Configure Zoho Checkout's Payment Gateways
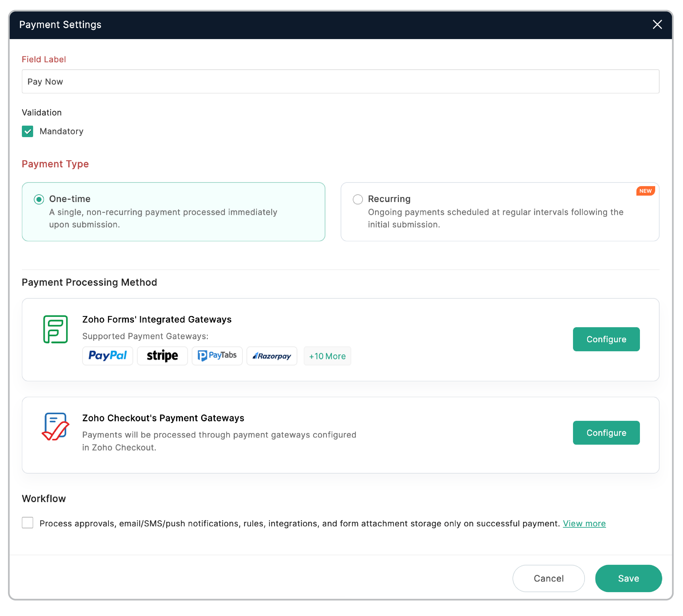 pos(606,432)
